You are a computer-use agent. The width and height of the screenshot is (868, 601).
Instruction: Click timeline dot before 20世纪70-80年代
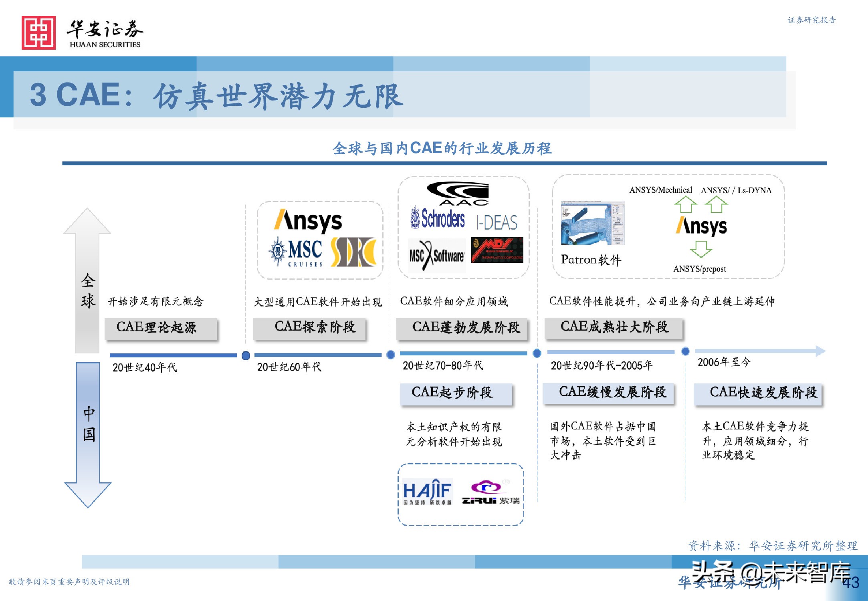pyautogui.click(x=391, y=355)
